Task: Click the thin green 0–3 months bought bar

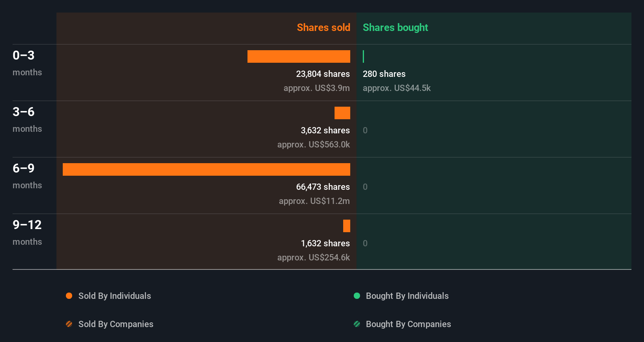Action: [x=364, y=56]
